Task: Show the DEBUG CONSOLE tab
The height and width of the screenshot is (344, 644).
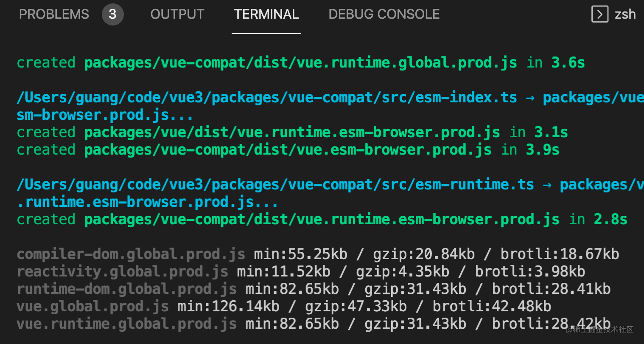Action: coord(384,14)
